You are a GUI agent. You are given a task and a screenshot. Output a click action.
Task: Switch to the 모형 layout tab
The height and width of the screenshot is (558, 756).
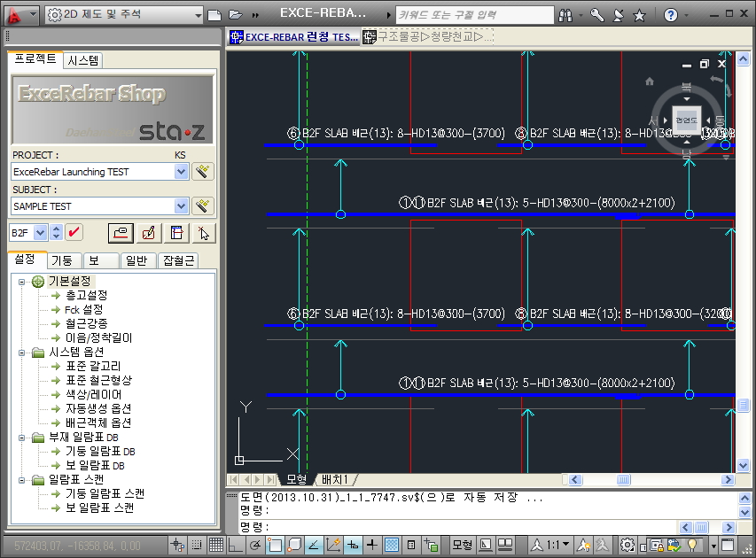pos(297,479)
